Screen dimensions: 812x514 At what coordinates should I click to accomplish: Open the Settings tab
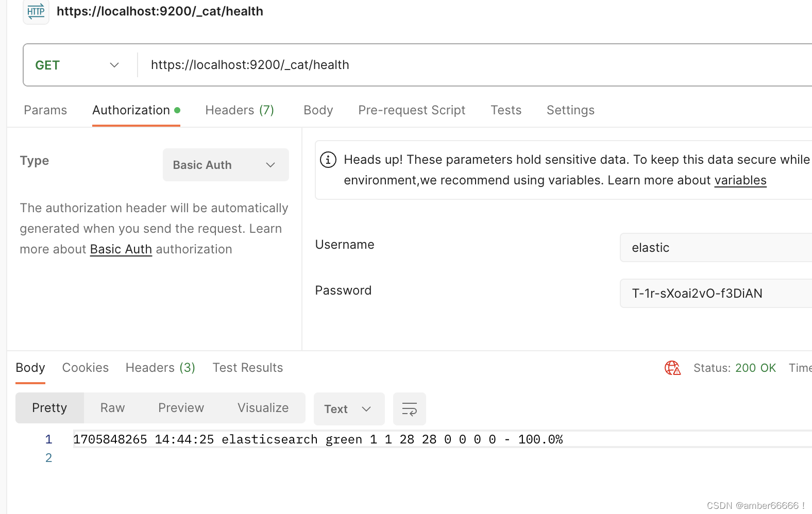point(570,110)
